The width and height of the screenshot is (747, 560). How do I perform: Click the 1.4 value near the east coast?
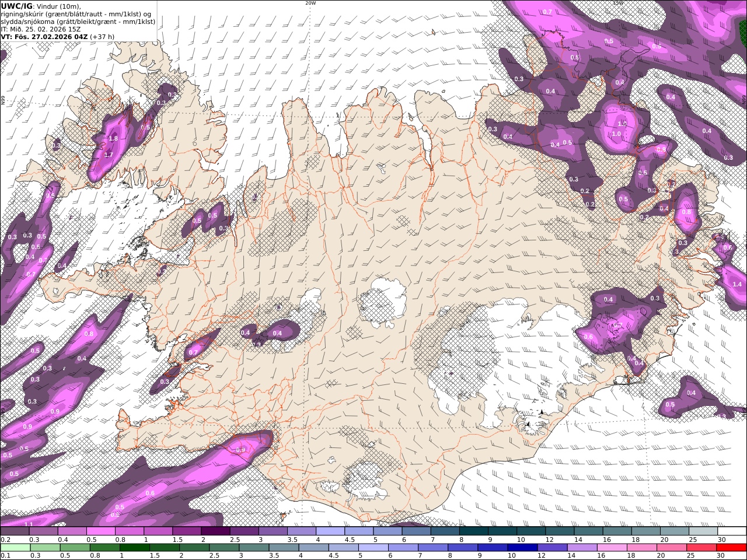(736, 284)
